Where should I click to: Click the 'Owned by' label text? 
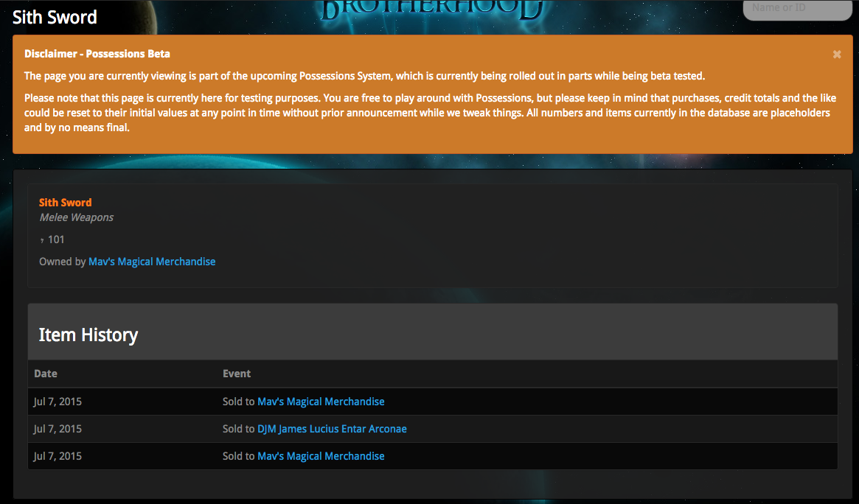[x=62, y=262]
